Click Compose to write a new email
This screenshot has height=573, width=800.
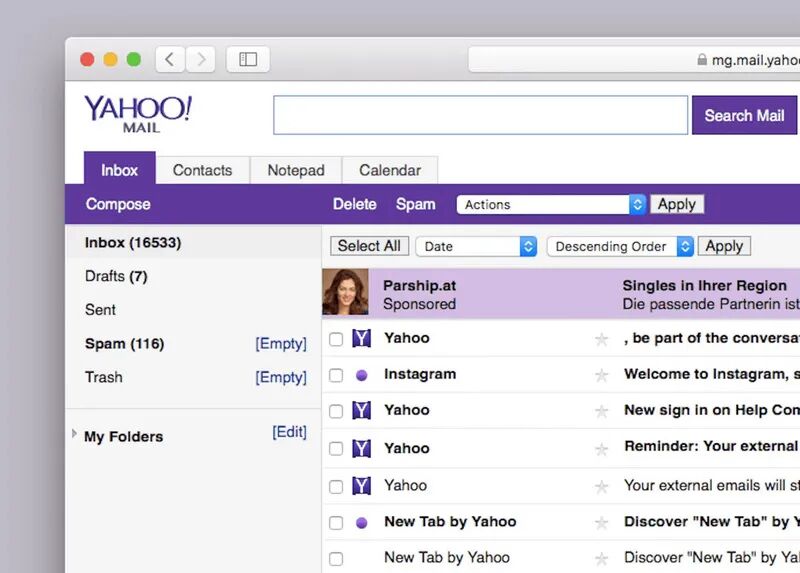point(118,204)
